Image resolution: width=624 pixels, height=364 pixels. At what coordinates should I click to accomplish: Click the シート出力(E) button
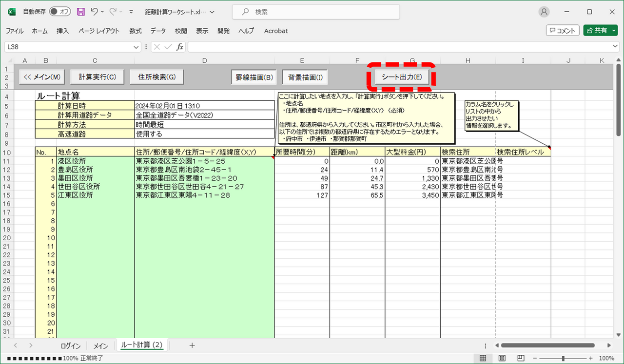click(402, 77)
